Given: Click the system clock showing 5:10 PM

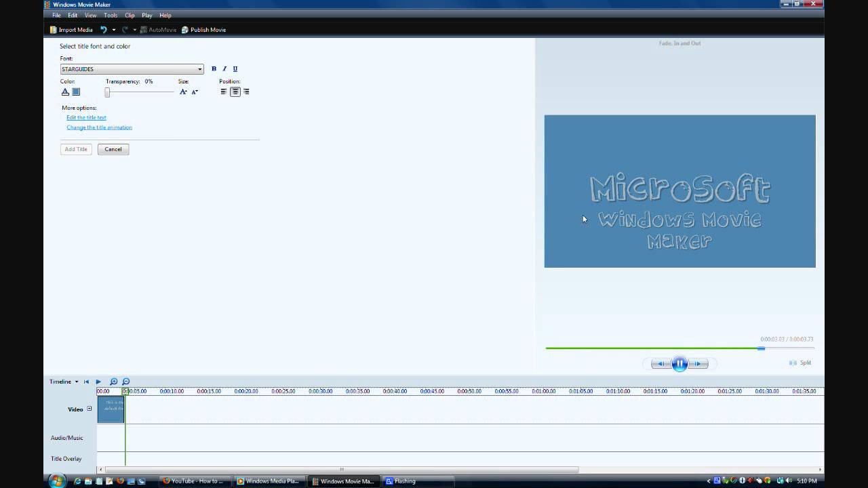Looking at the screenshot, I should (808, 481).
